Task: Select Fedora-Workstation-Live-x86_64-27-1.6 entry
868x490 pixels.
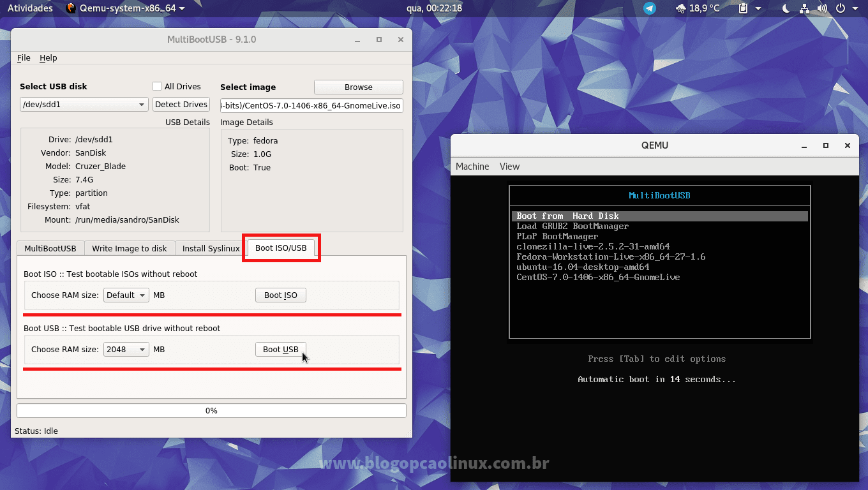Action: click(x=611, y=256)
